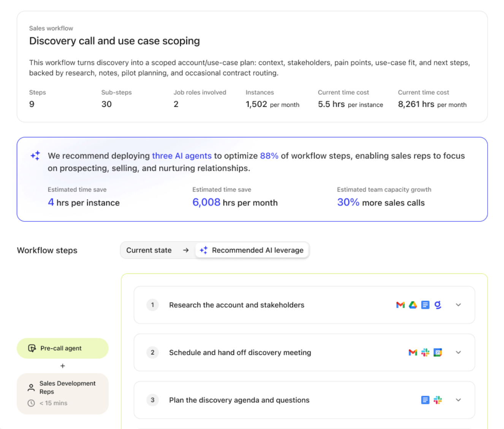Screen dimensions: 504x429
Task: Click the '< 15 mins' duration text
Action: (53, 403)
